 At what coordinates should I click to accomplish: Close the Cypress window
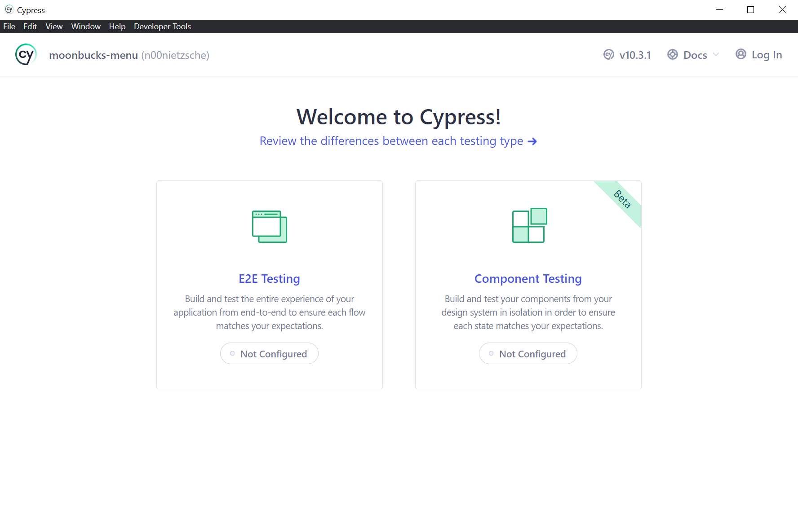[x=782, y=9]
